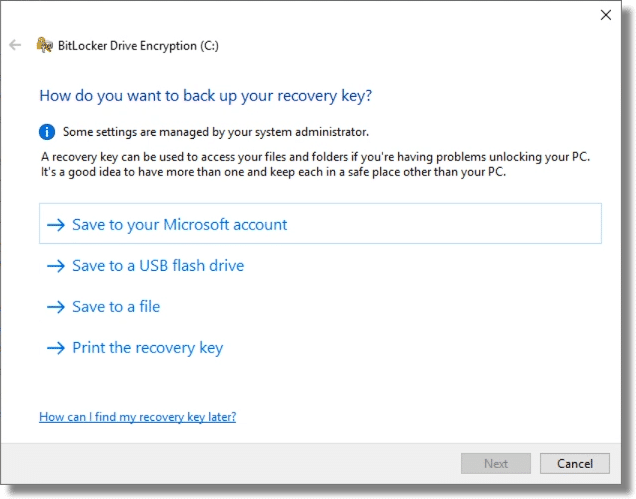Click the BitLocker Drive Encryption (C:) title text

point(138,46)
